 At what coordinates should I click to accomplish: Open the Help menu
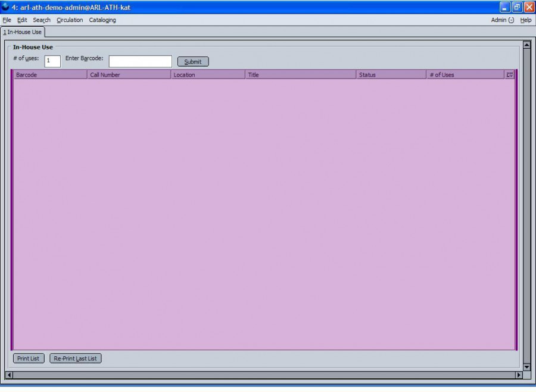[525, 20]
